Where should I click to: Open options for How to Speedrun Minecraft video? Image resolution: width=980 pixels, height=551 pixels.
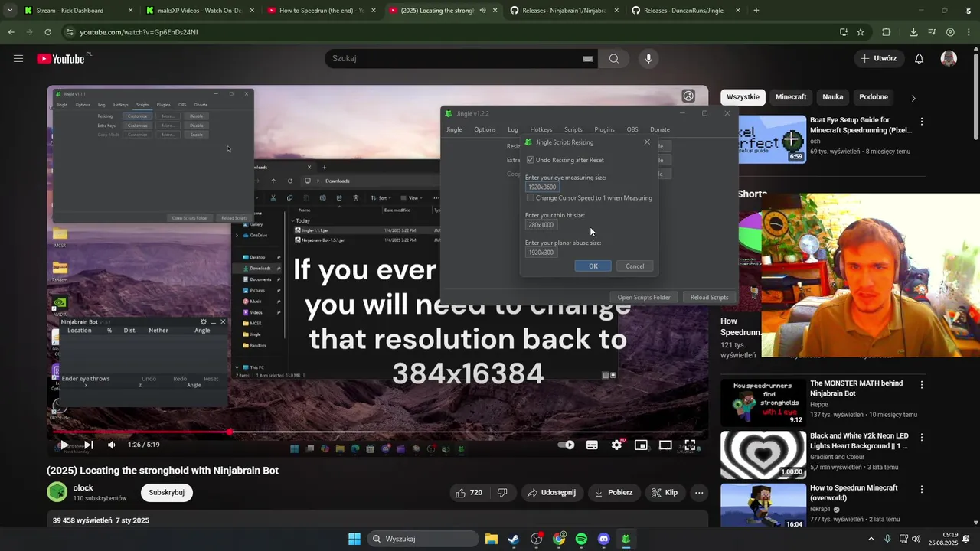[x=922, y=489]
